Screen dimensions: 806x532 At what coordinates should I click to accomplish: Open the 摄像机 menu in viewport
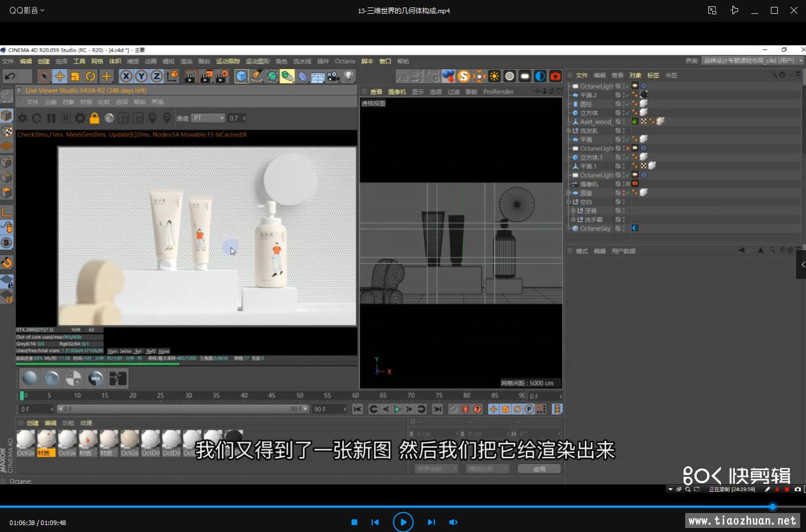coord(397,91)
